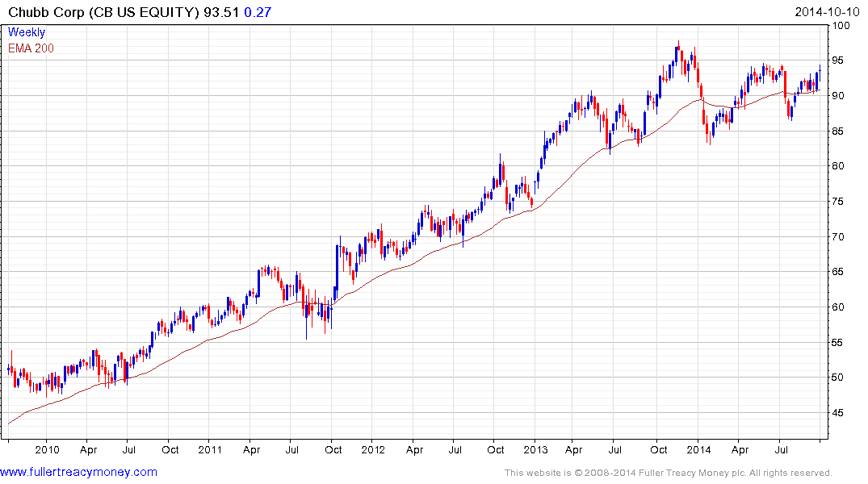Click the 80 price axis label
Viewport: 868px width, 484px height.
click(839, 166)
